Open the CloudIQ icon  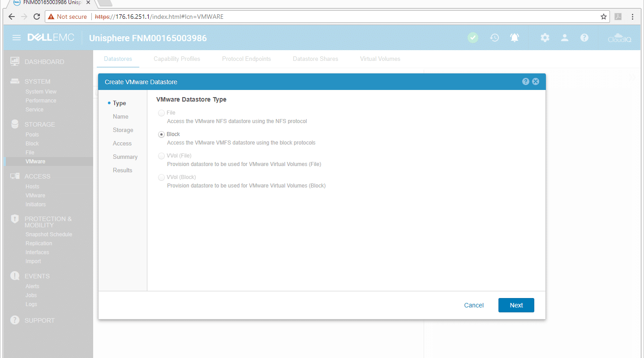point(619,38)
